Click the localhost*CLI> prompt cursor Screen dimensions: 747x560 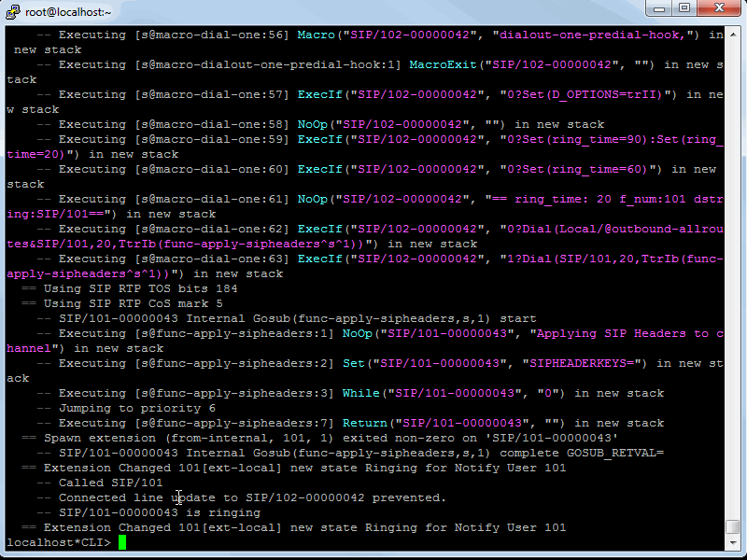click(122, 542)
